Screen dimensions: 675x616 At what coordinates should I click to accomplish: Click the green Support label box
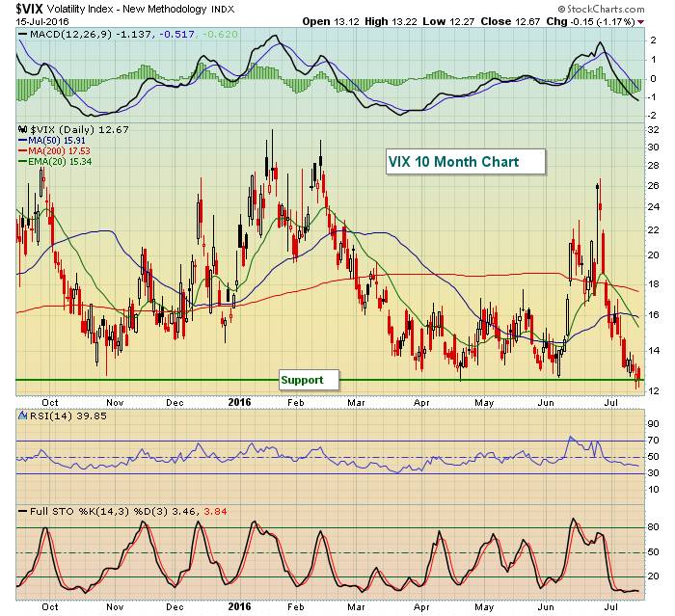[309, 380]
